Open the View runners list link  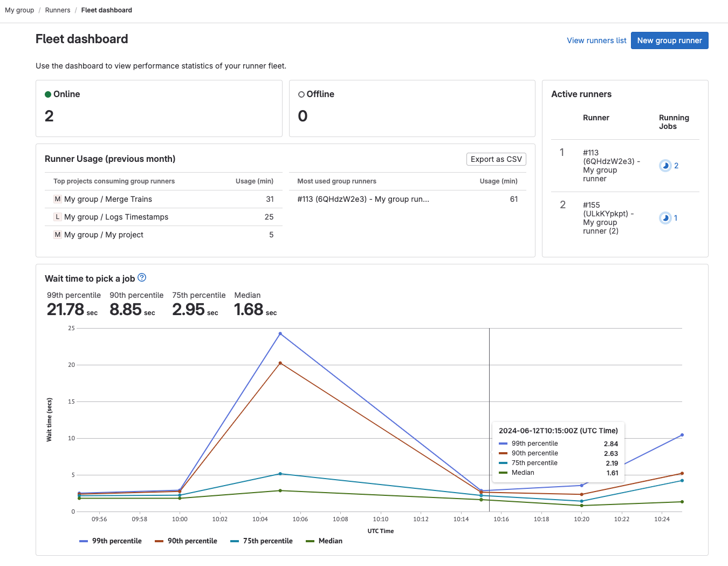click(596, 40)
